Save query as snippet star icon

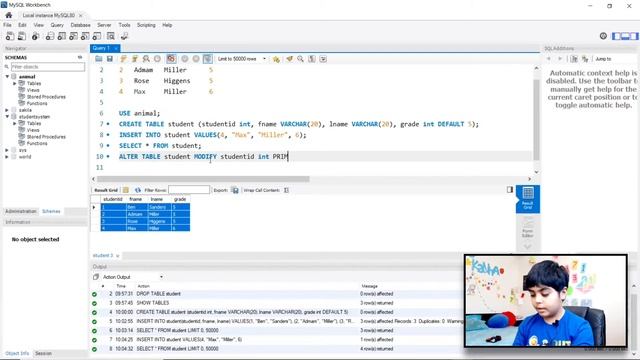(x=276, y=59)
